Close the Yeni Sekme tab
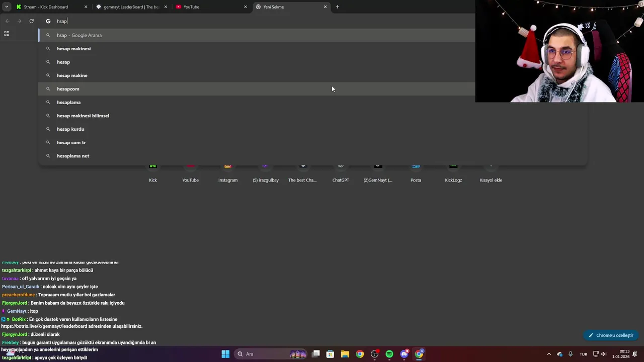Screen dimensions: 644x362 (325, 7)
